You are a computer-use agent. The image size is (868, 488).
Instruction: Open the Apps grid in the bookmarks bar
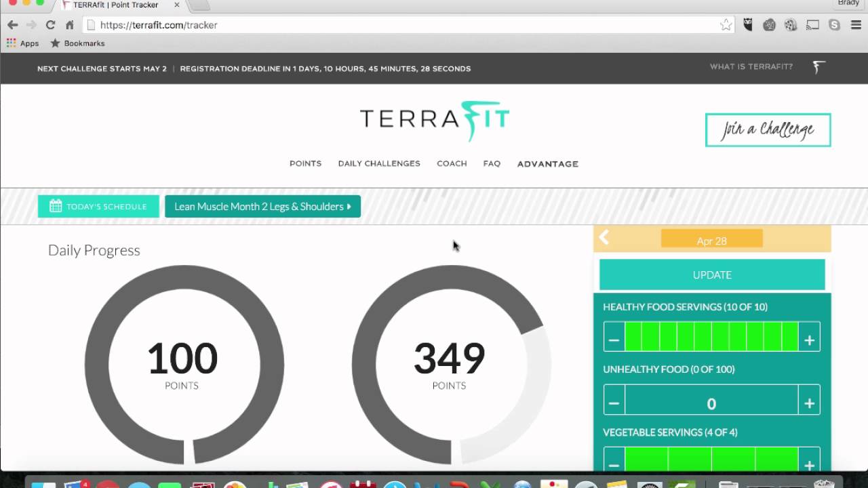pos(22,43)
